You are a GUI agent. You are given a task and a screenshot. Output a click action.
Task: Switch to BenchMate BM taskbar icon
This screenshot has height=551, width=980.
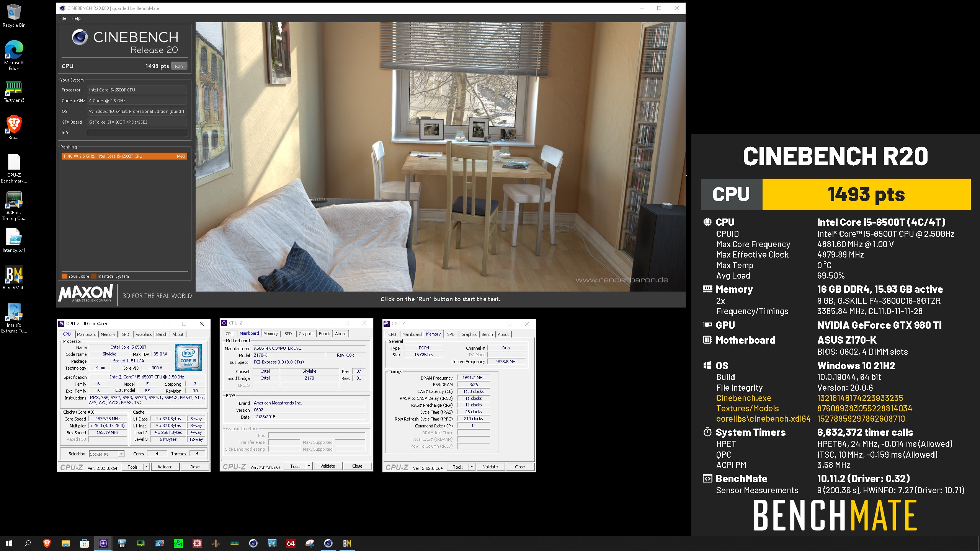[x=347, y=543]
